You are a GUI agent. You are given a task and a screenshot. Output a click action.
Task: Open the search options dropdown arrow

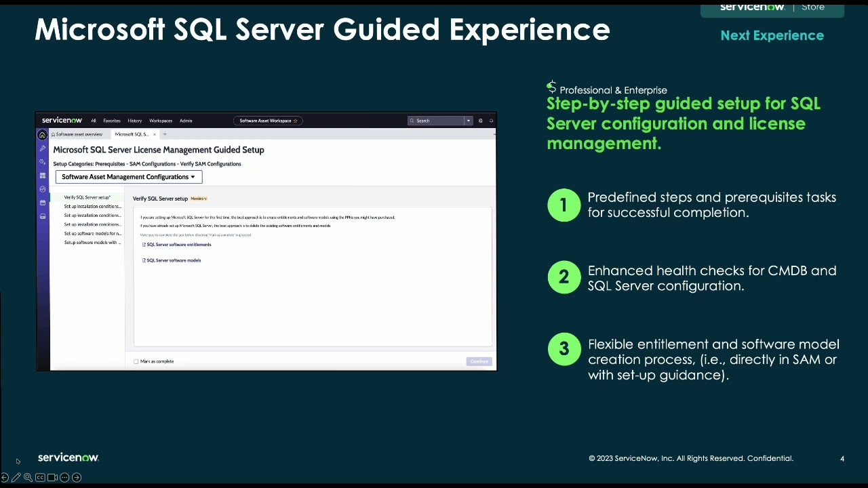468,121
